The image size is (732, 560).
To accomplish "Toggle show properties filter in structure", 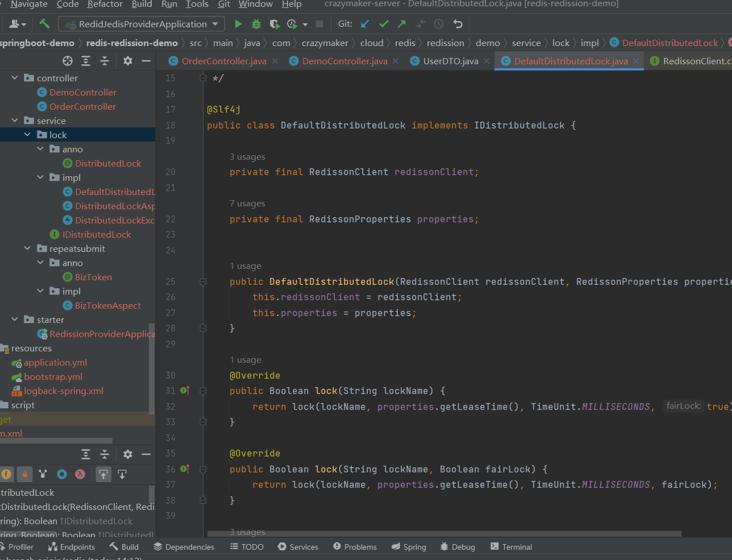I will point(62,474).
